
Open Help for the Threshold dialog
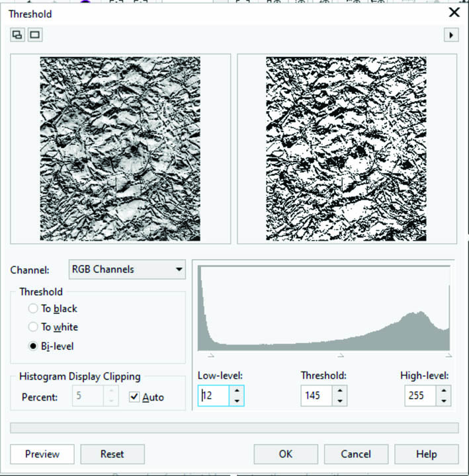pyautogui.click(x=427, y=454)
